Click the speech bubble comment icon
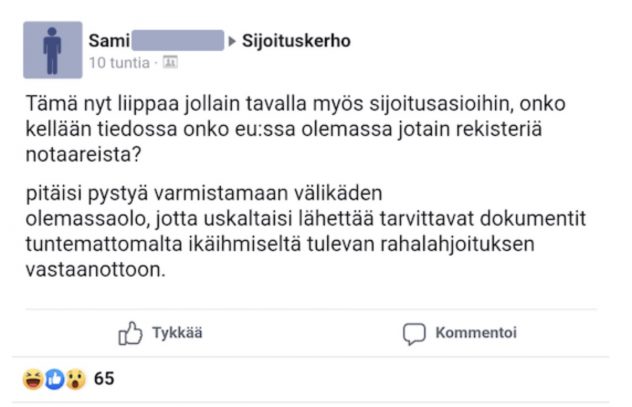Image resolution: width=632 pixels, height=407 pixels. (x=414, y=333)
